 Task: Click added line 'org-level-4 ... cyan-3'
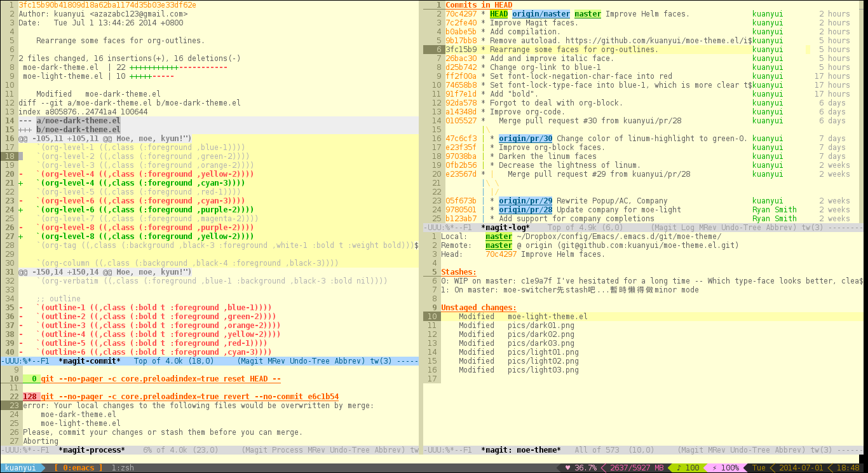(x=132, y=183)
